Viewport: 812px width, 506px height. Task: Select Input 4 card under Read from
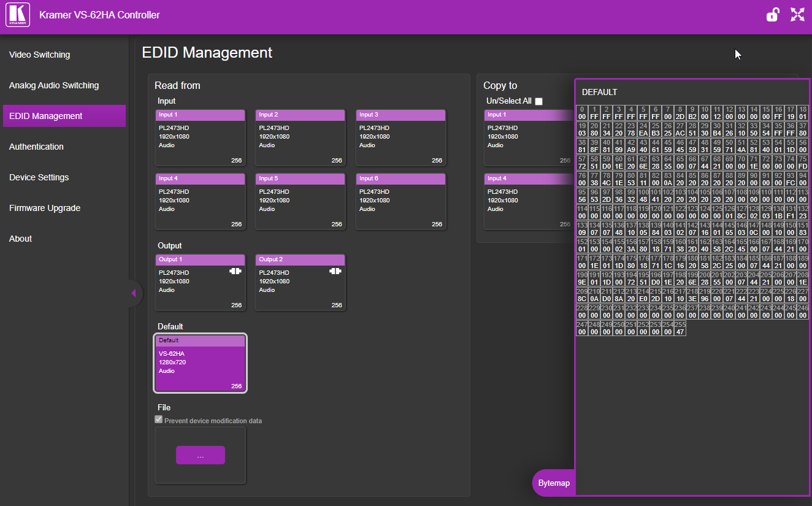200,201
